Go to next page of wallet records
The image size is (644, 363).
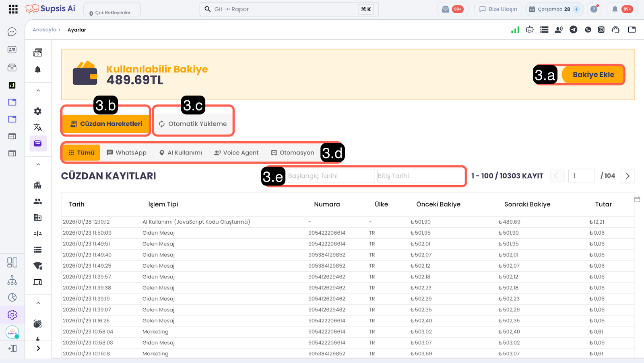[x=627, y=176]
